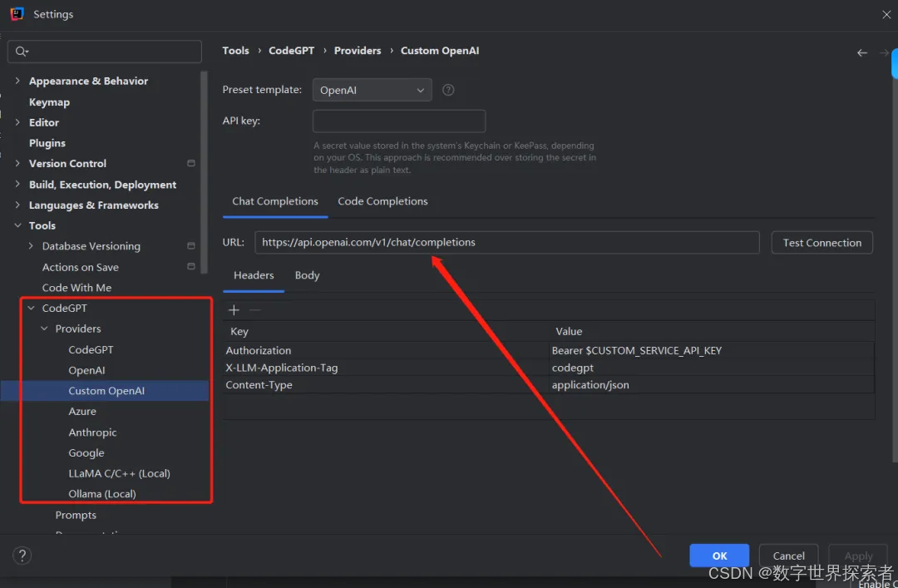Select the Body tab
This screenshot has width=898, height=588.
coord(307,275)
